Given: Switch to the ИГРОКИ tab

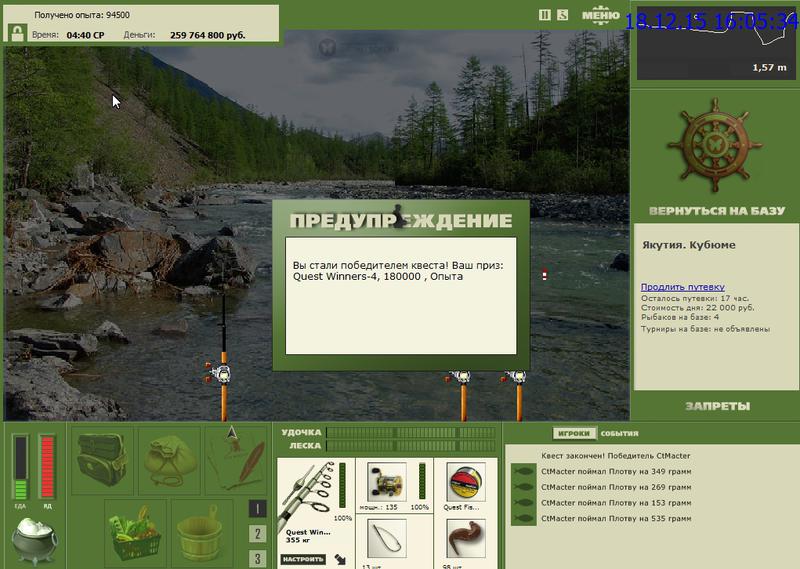Looking at the screenshot, I should click(574, 433).
